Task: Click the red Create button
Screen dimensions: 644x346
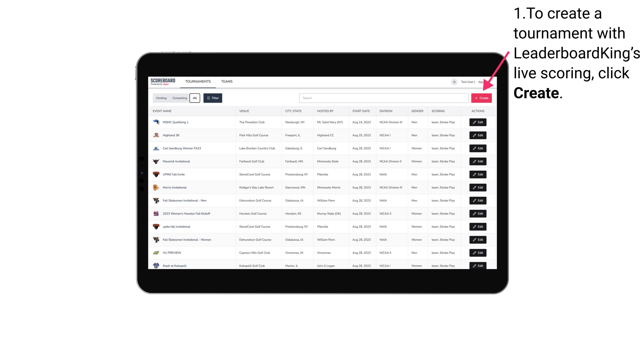Action: click(x=481, y=98)
